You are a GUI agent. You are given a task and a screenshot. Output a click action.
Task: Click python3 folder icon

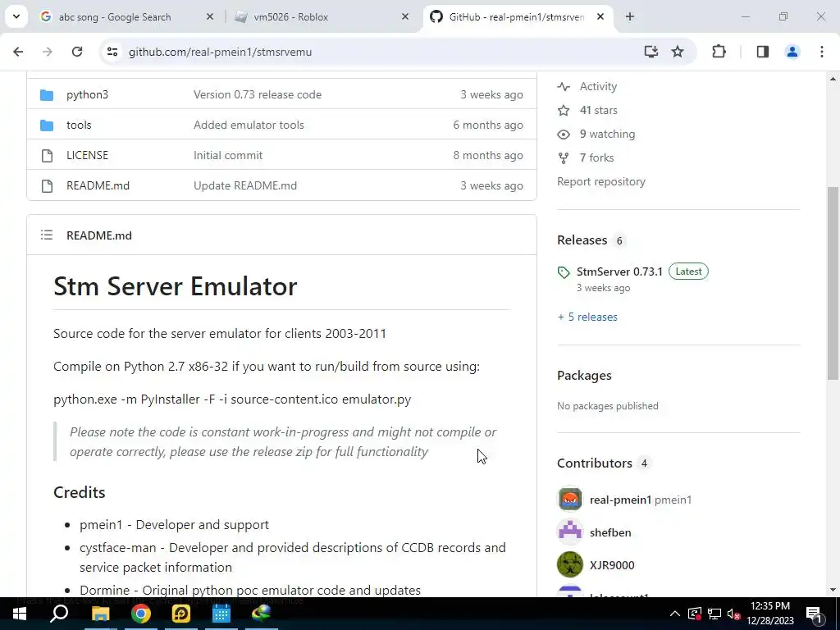click(x=47, y=95)
